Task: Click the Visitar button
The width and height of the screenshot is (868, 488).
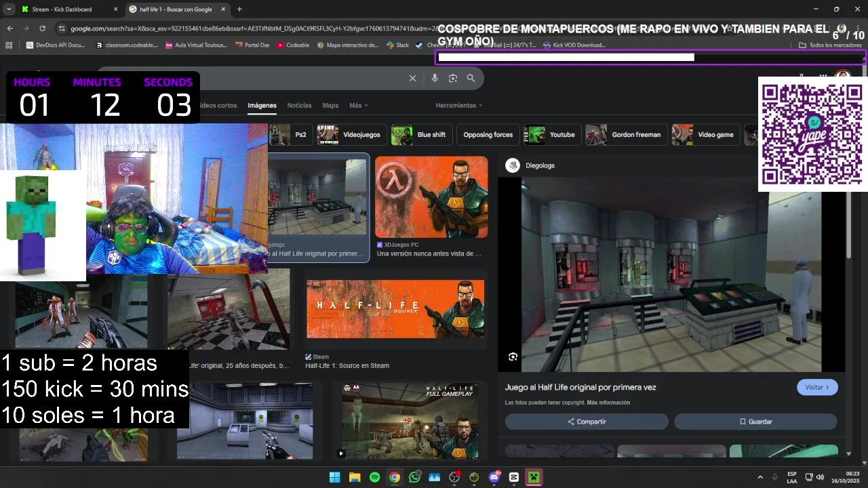Action: [817, 387]
